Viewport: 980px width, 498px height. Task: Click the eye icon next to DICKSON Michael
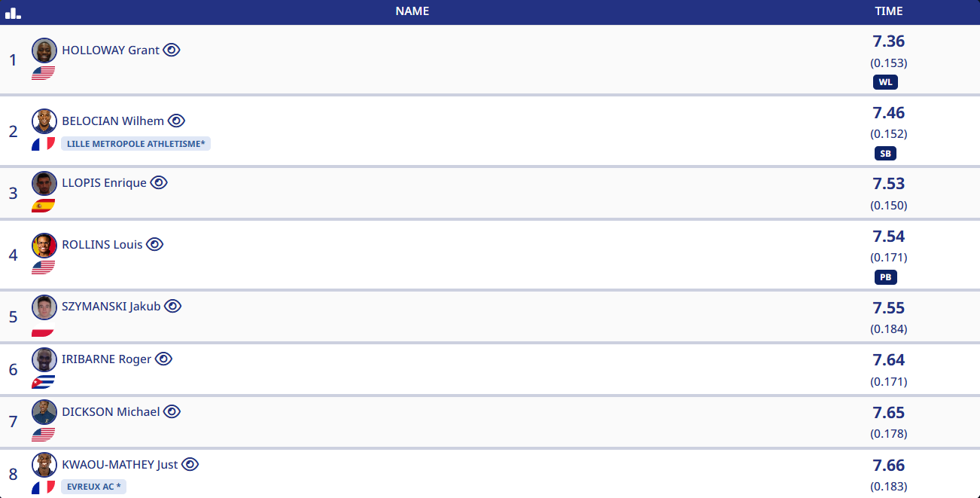pos(172,412)
